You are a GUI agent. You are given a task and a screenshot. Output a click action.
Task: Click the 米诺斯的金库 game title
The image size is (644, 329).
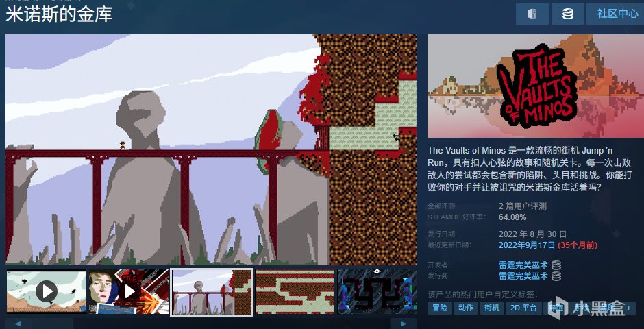[x=59, y=15]
